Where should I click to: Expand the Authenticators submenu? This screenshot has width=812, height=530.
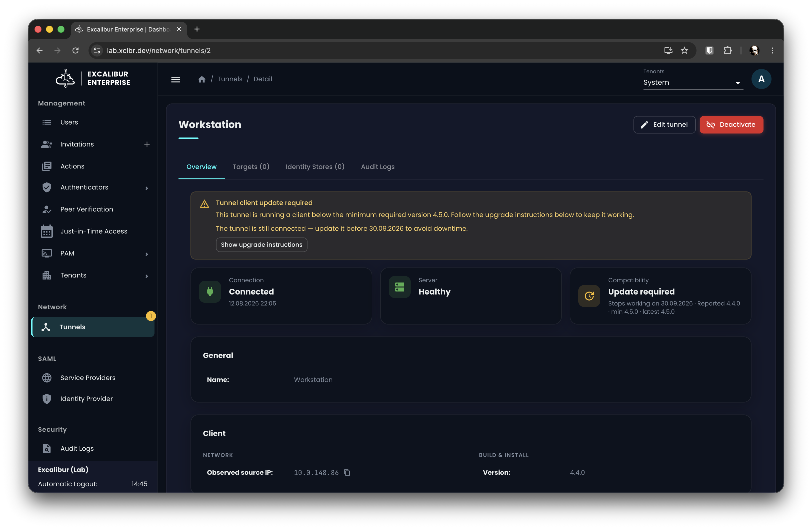tap(147, 188)
